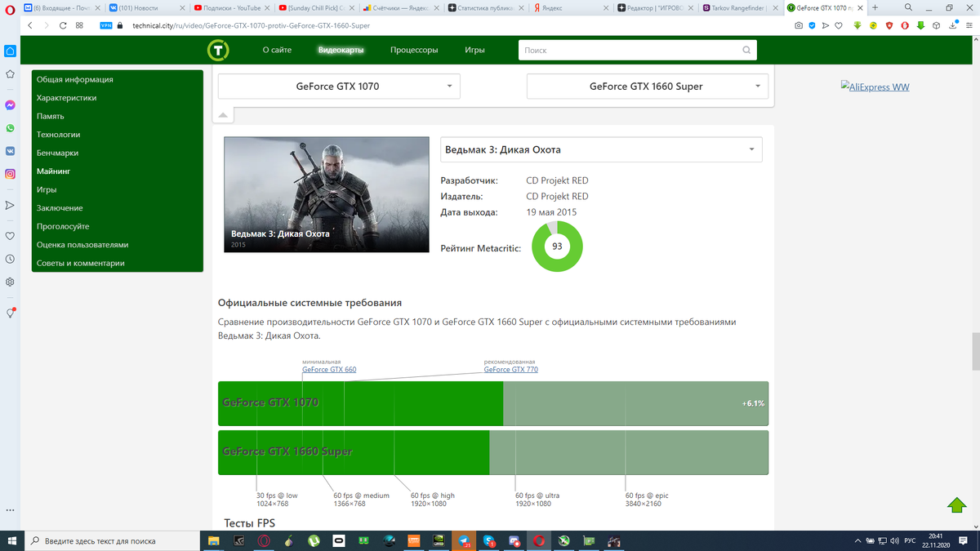Go to Бенчмарки section
This screenshot has width=980, height=551.
pos(58,153)
